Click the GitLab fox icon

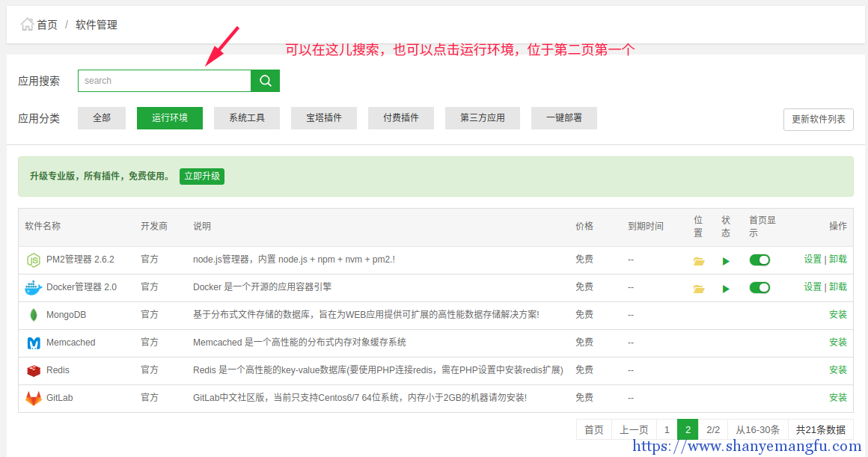(33, 397)
